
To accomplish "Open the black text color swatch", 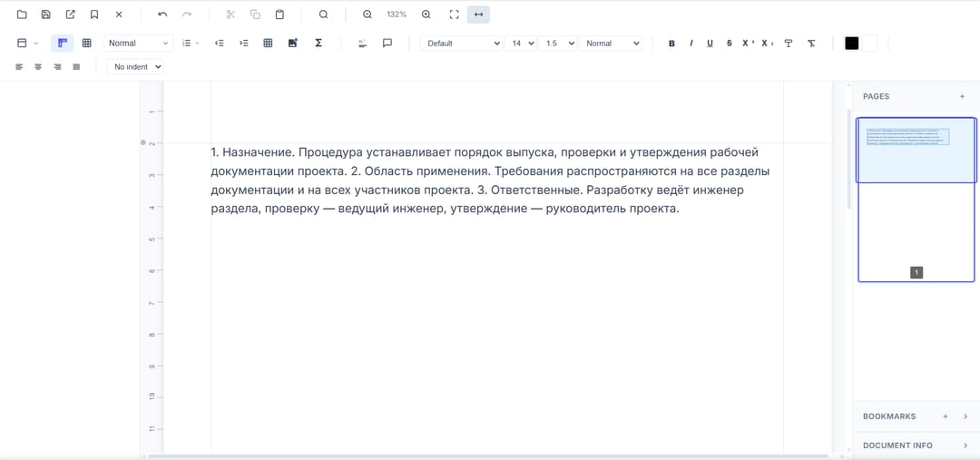I will [852, 44].
